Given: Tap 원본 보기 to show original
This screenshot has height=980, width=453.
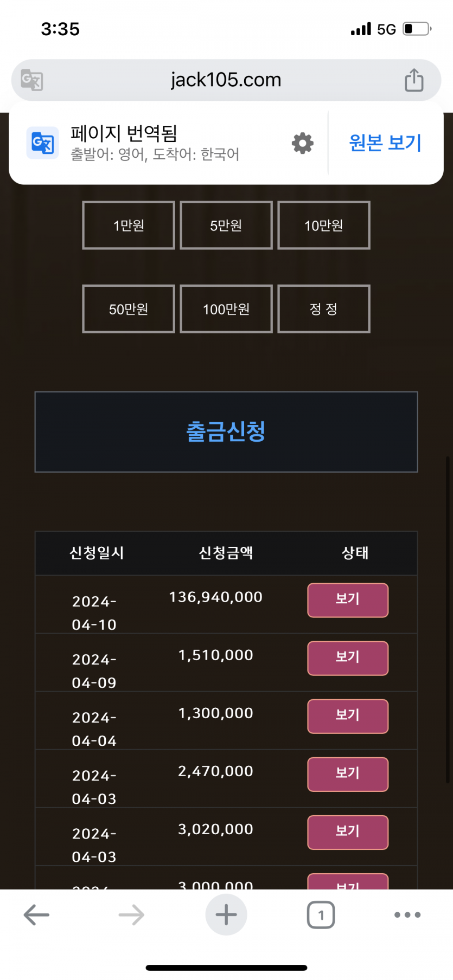Looking at the screenshot, I should click(386, 143).
